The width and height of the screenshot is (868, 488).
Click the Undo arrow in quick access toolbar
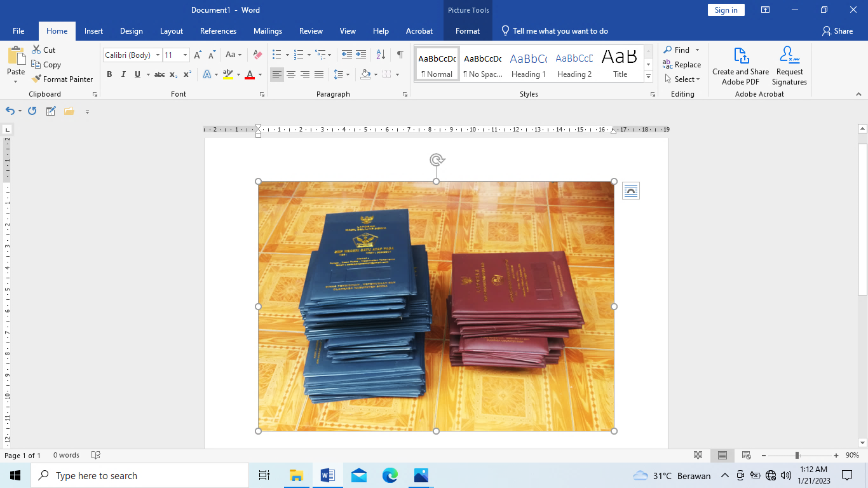click(10, 111)
